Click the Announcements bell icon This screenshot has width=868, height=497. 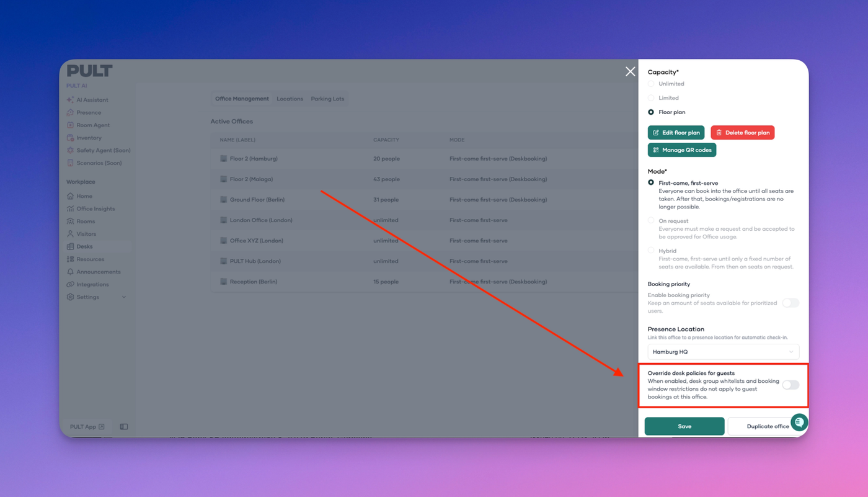[70, 272]
